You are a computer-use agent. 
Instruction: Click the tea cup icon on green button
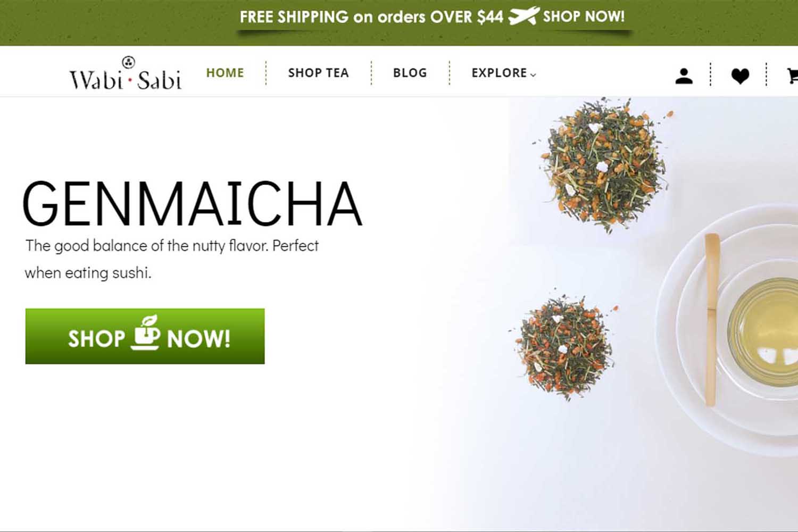click(x=145, y=332)
